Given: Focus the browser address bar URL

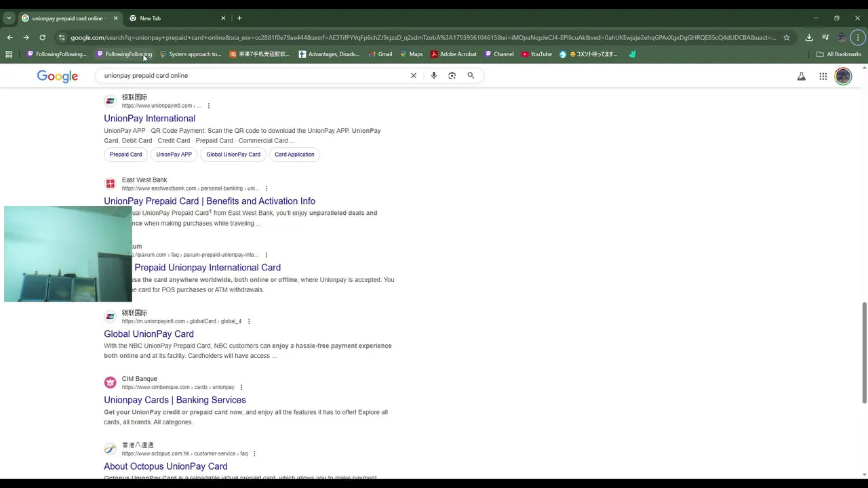Looking at the screenshot, I should (x=423, y=37).
